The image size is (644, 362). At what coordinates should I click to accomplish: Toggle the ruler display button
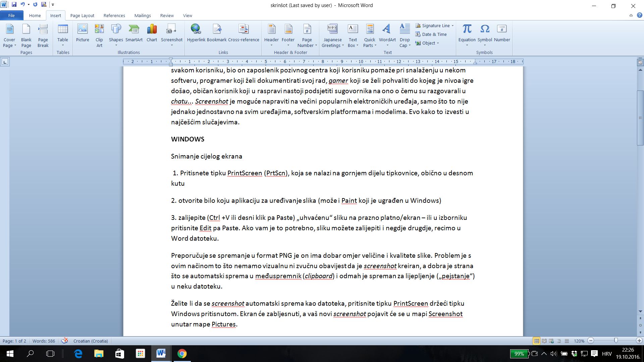640,62
